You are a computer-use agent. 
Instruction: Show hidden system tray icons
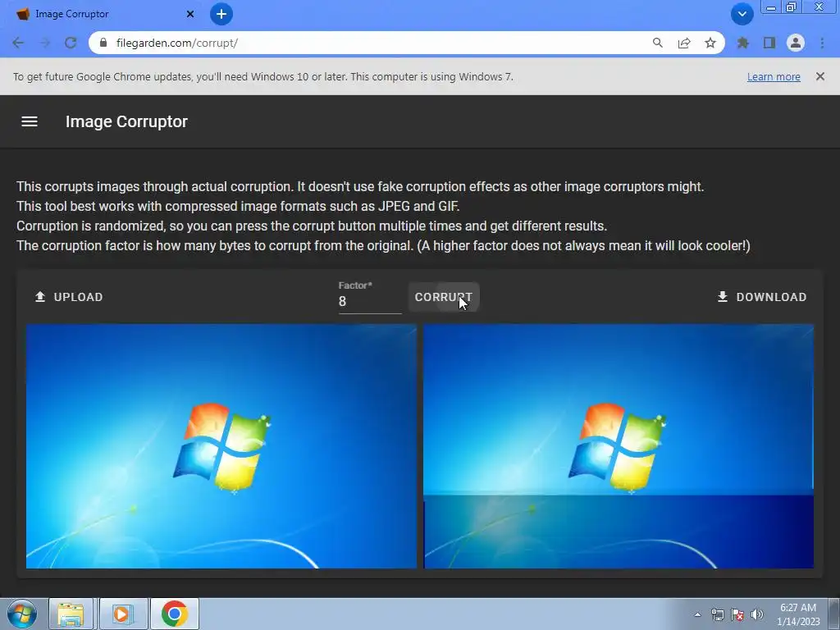tap(697, 614)
